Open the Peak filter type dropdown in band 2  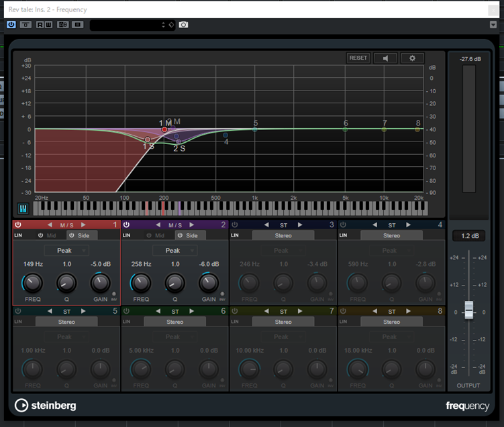tap(174, 250)
